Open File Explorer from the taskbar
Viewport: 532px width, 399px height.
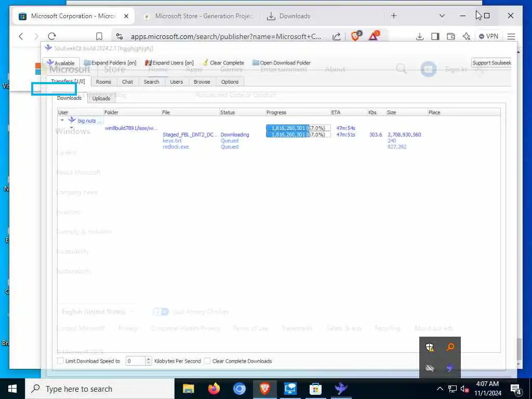(188, 389)
